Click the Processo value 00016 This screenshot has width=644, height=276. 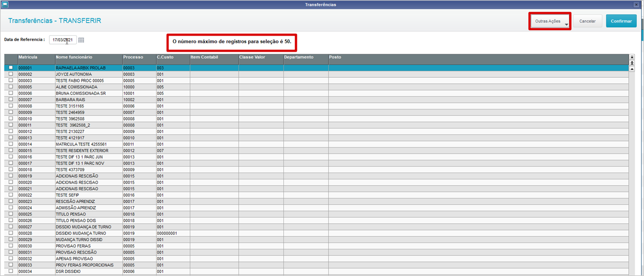pos(129,195)
